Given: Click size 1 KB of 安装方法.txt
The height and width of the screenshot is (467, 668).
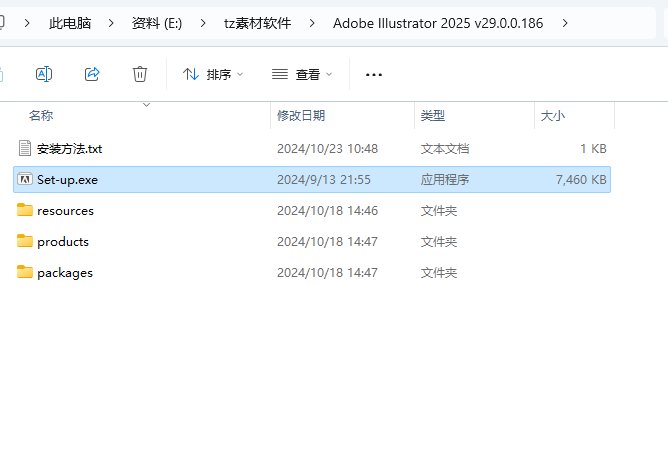Looking at the screenshot, I should tap(593, 149).
